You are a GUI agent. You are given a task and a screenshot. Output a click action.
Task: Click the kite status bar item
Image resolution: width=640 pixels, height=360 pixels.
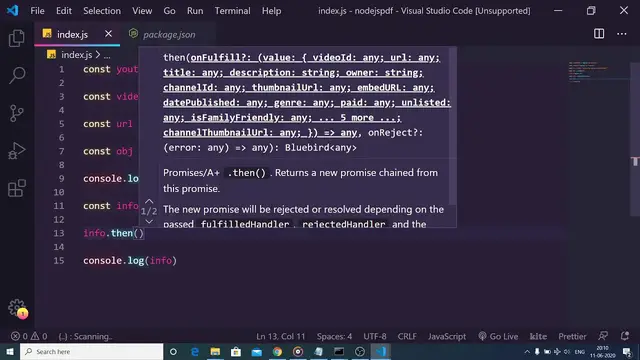coord(538,336)
